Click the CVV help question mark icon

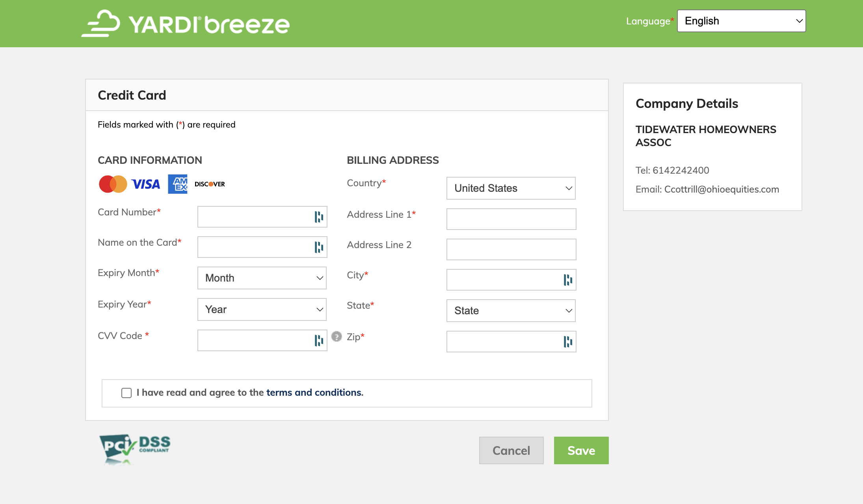337,337
